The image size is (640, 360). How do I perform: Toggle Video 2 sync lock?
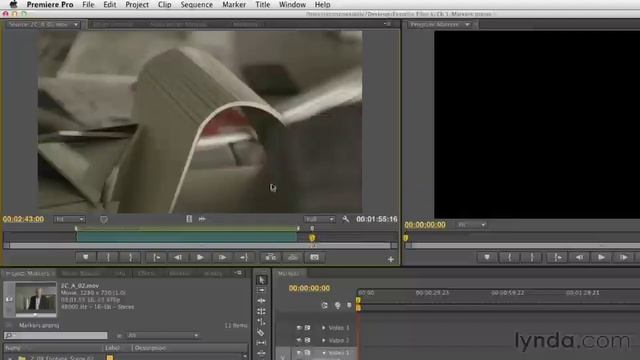tap(308, 340)
